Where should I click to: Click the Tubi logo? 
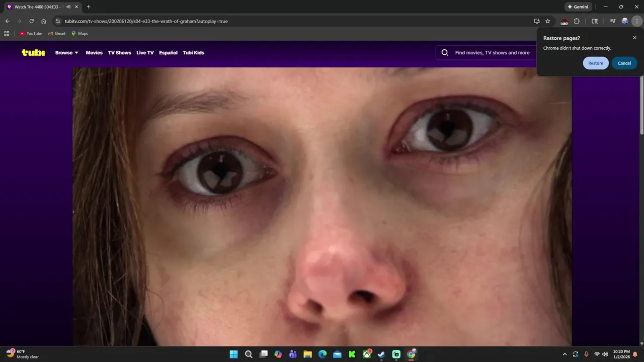pyautogui.click(x=33, y=53)
